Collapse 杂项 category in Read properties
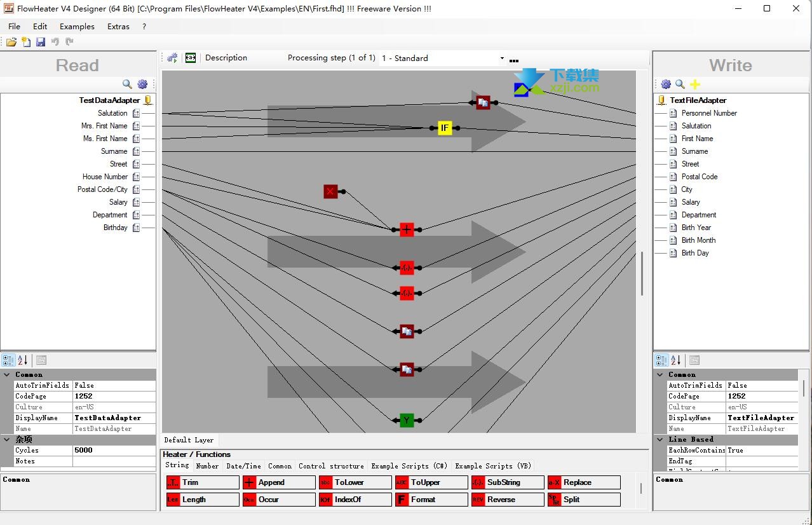The image size is (812, 525). [7, 440]
